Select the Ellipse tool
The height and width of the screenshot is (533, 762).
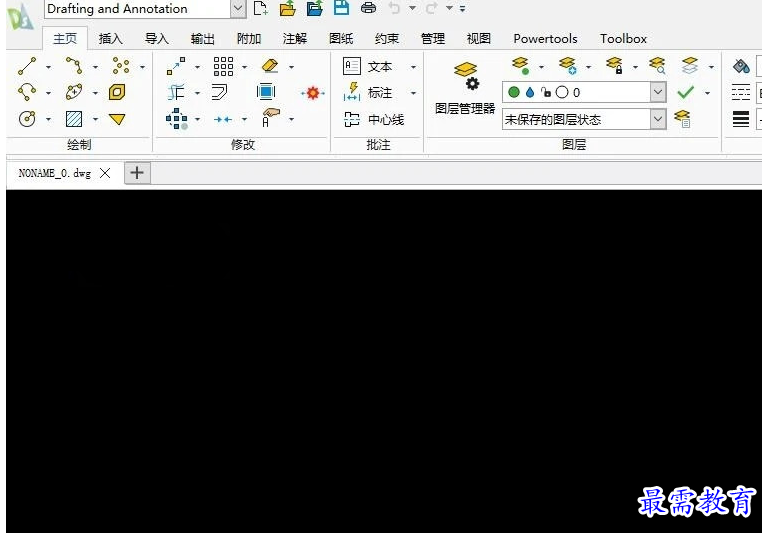(x=74, y=92)
